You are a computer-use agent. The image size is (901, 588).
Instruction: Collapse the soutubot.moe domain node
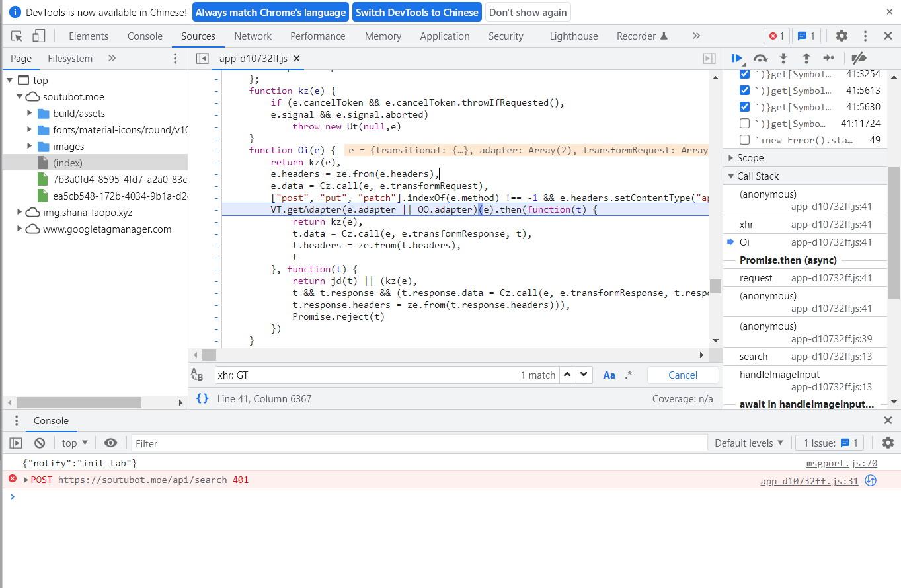20,97
